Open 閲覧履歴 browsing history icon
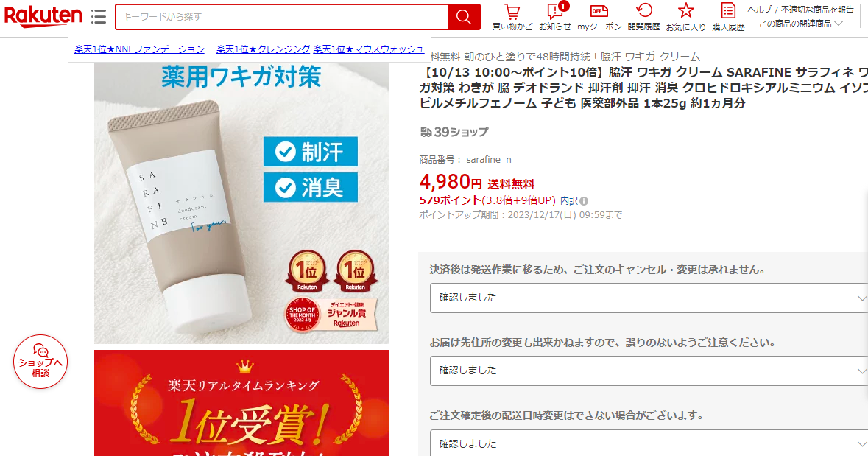This screenshot has width=868, height=456. pyautogui.click(x=643, y=17)
